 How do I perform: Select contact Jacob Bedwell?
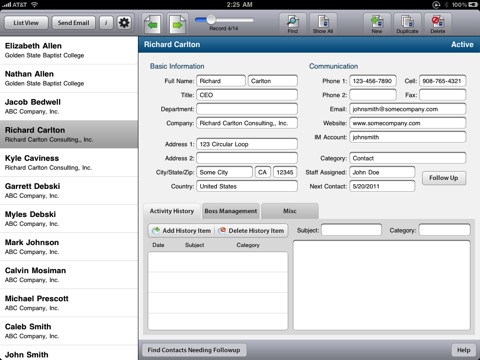coord(69,106)
